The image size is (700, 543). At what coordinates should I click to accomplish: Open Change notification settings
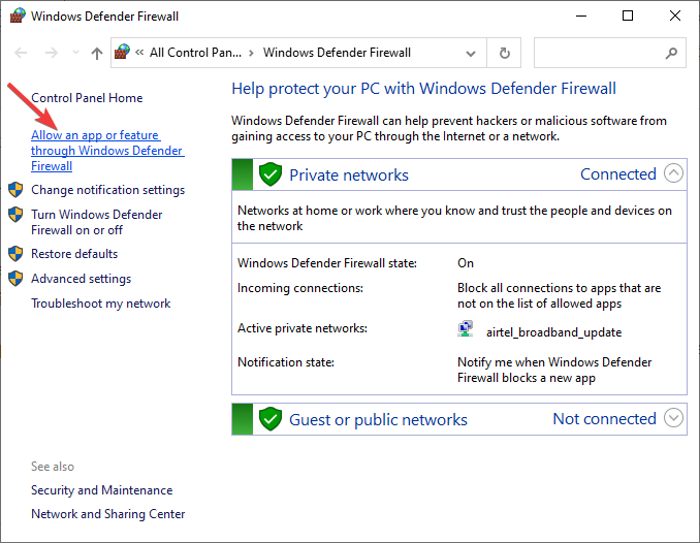pos(107,190)
